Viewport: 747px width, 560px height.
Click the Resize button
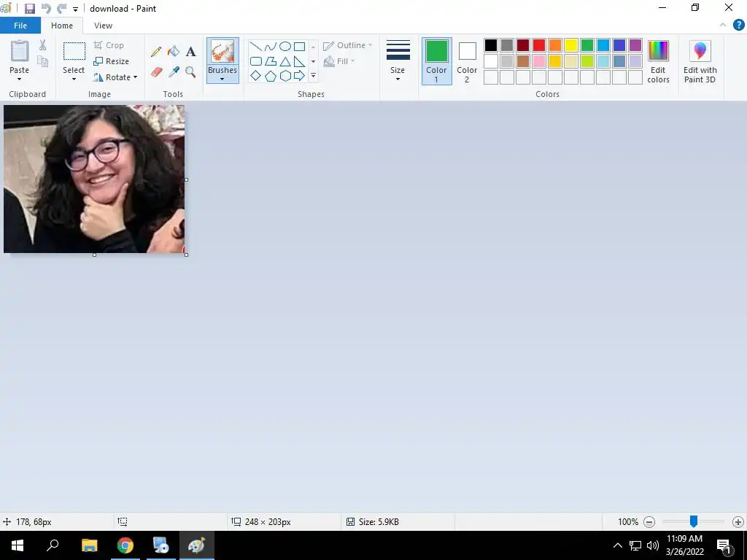click(112, 61)
